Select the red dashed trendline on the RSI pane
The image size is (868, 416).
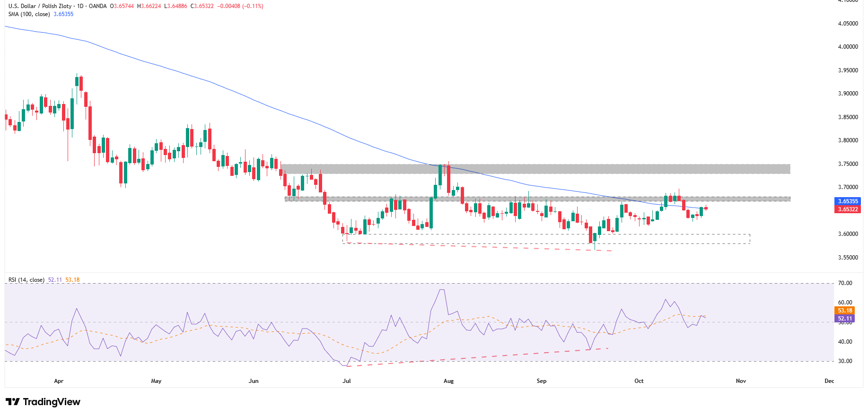(x=473, y=357)
